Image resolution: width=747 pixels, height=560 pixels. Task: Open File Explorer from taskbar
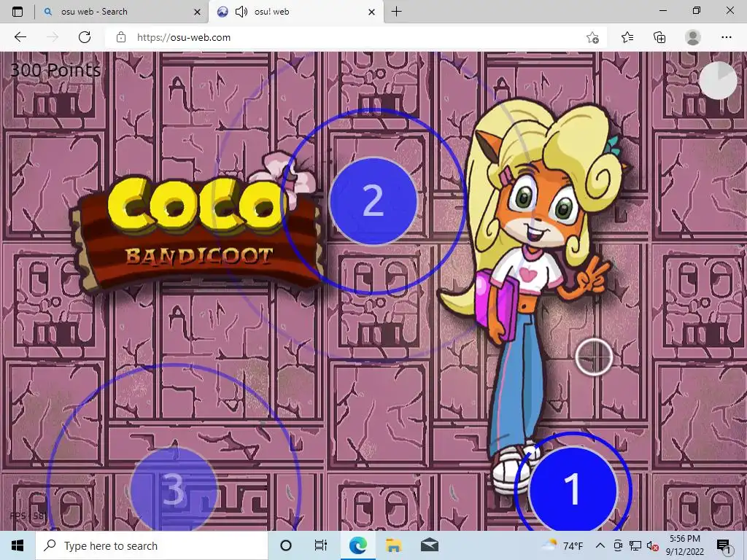point(393,545)
